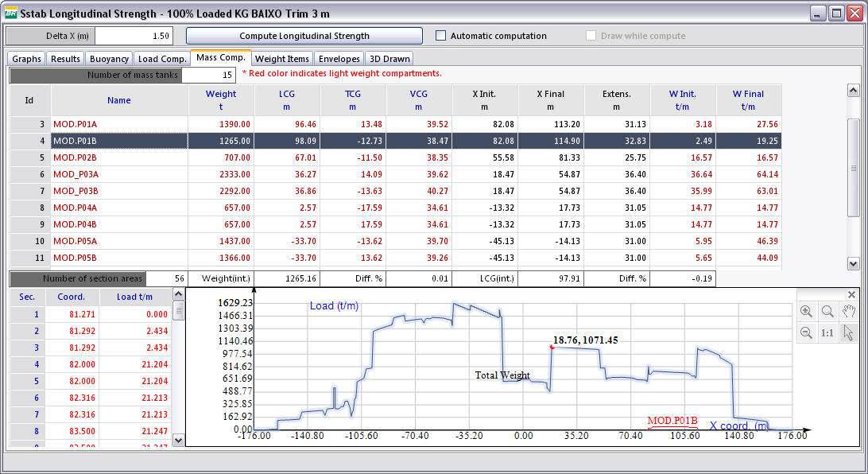Click the zoom in magnifier on the graph

807,311
